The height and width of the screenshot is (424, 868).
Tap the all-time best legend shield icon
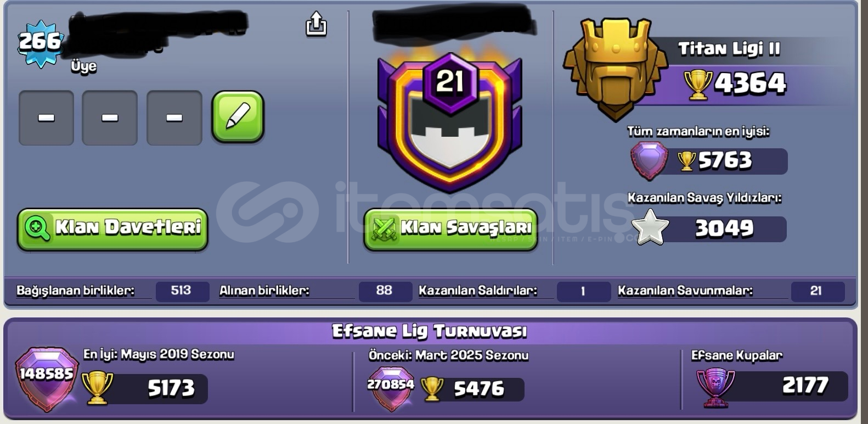coord(649,160)
